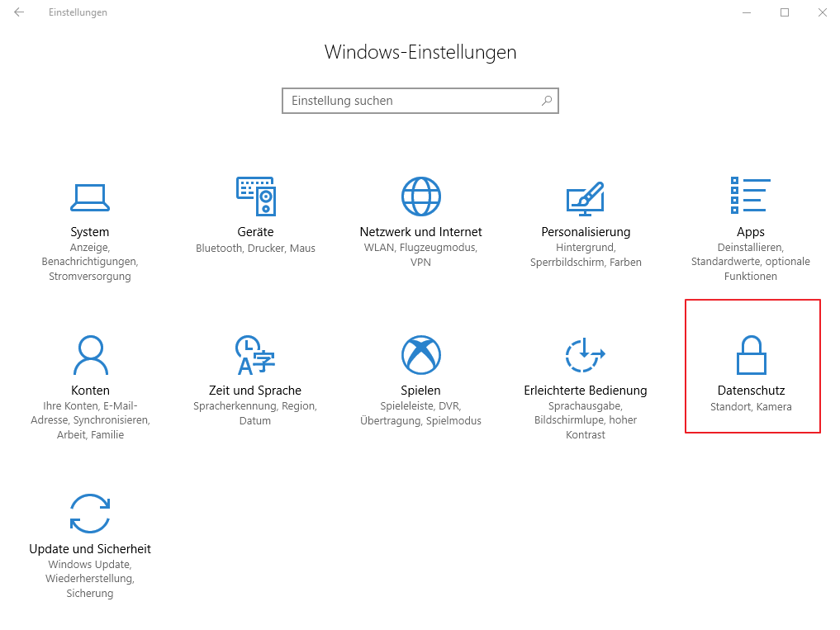Image resolution: width=840 pixels, height=630 pixels.
Task: Click the Apps label
Action: click(751, 232)
